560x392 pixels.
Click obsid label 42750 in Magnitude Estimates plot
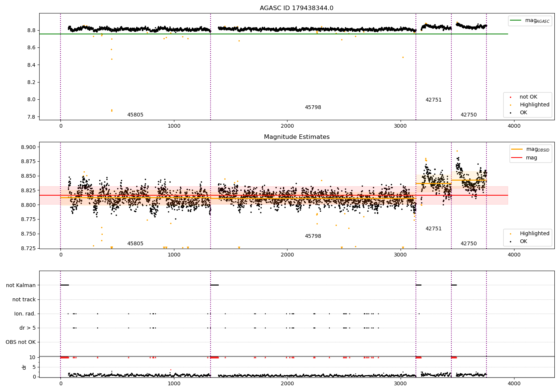pyautogui.click(x=469, y=244)
